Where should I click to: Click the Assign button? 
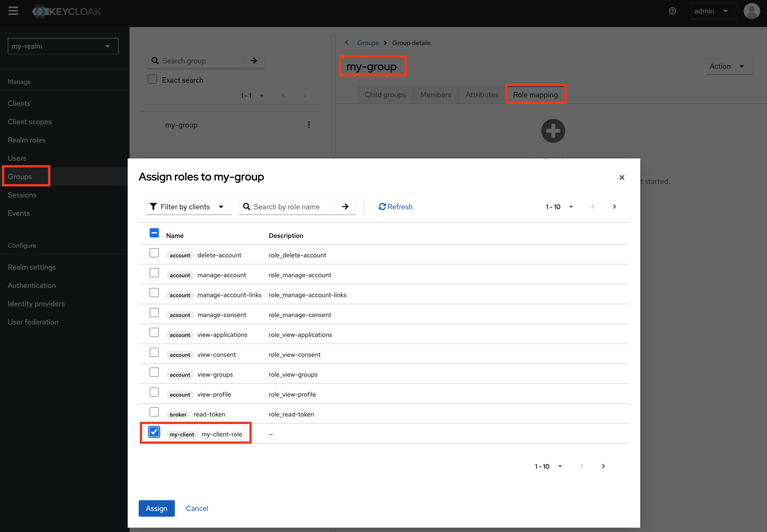coord(157,508)
